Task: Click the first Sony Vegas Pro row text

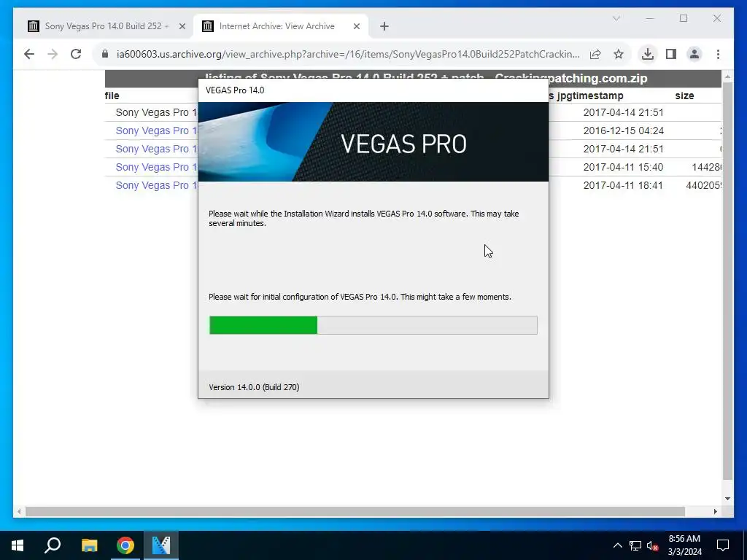Action: tap(156, 112)
